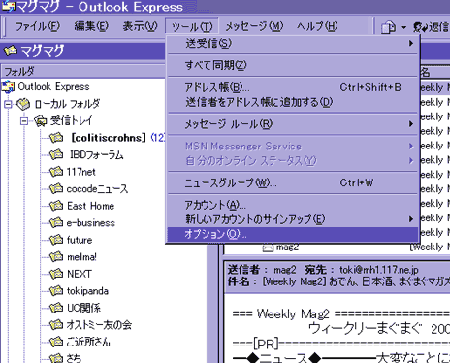The image size is (450, 363).
Task: Click the ウィークリーまぐまぐ heading in message body
Action: [x=365, y=329]
